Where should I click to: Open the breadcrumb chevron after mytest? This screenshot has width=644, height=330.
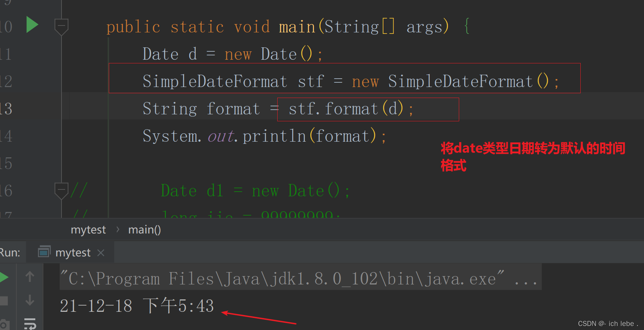click(x=118, y=229)
